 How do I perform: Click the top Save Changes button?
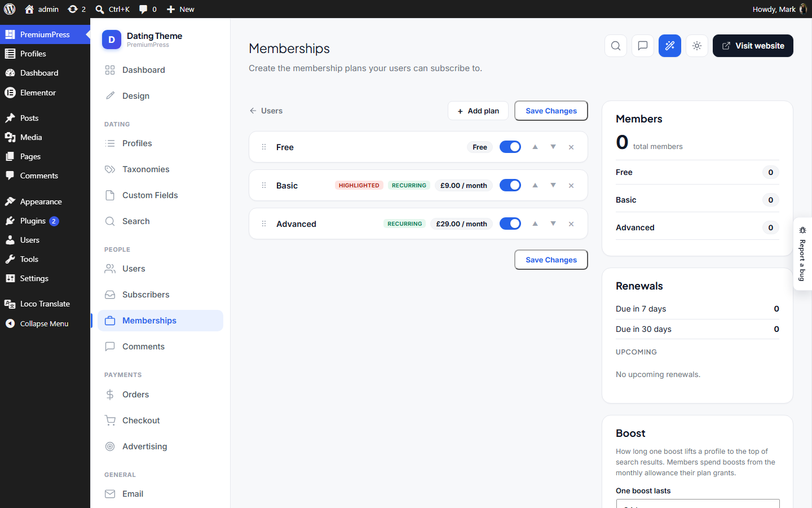coord(551,111)
